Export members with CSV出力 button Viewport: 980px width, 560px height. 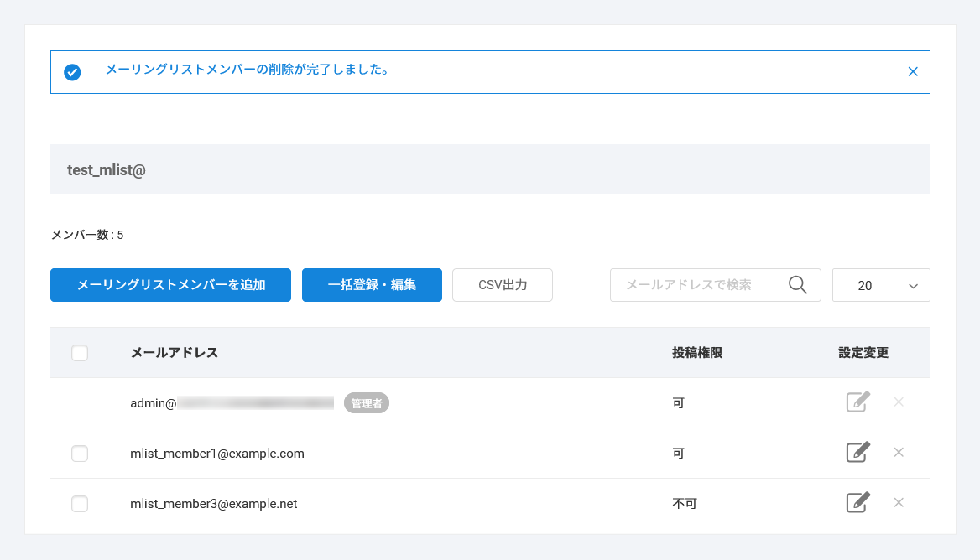click(x=503, y=285)
